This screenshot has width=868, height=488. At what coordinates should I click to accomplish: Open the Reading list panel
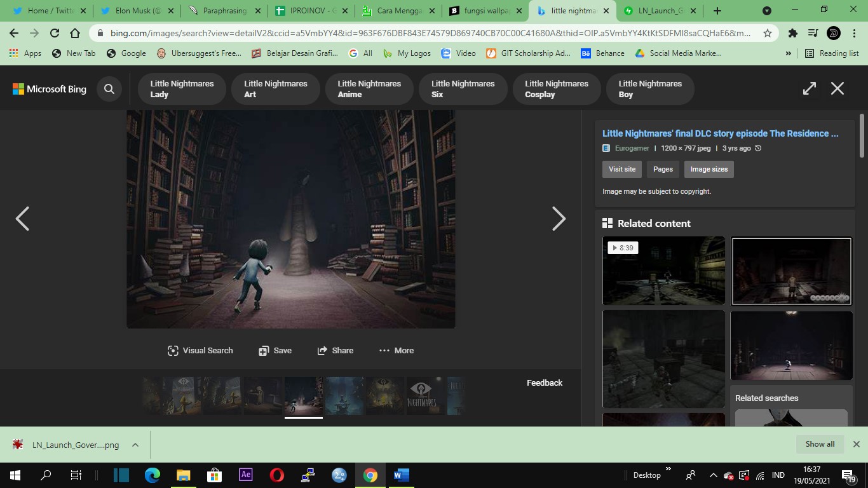[832, 53]
